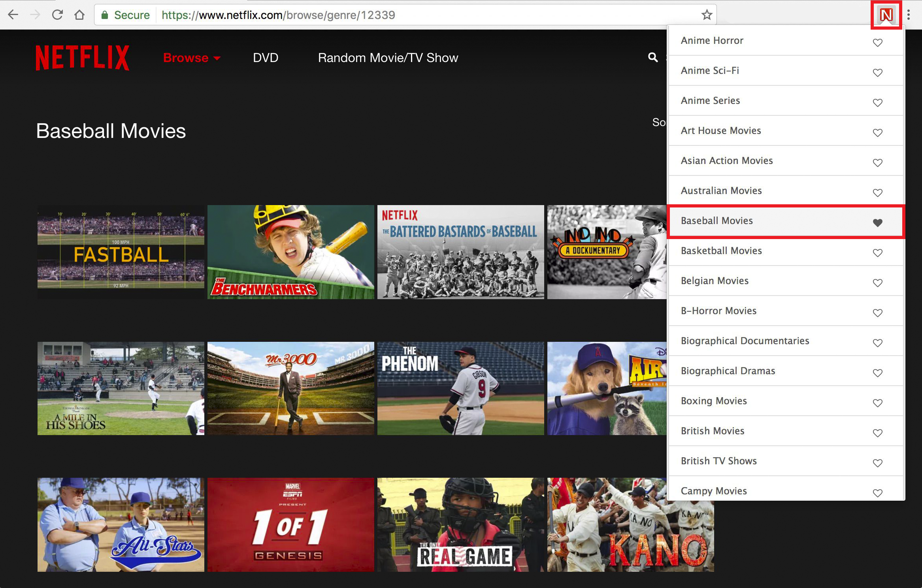Screen dimensions: 922x588
Task: Pick a Random Movie/TV Show
Action: 388,58
